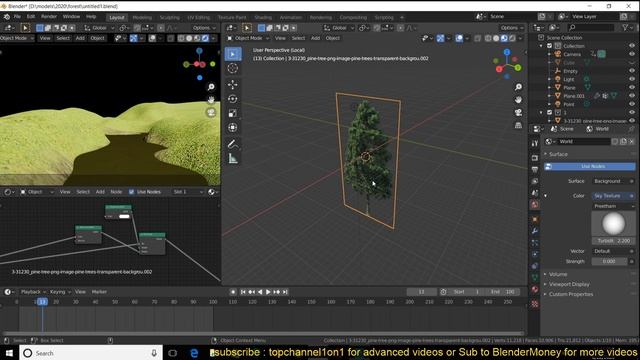
Task: Open the Tool properties tab
Action: click(535, 143)
